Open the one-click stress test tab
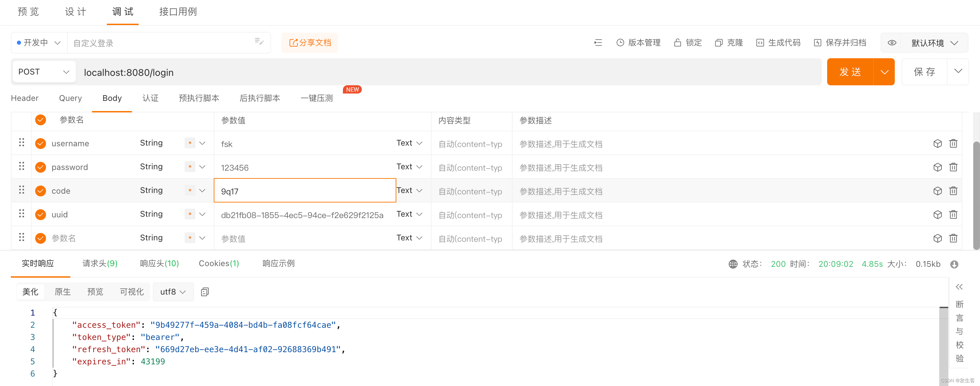The width and height of the screenshot is (980, 386). pyautogui.click(x=317, y=98)
